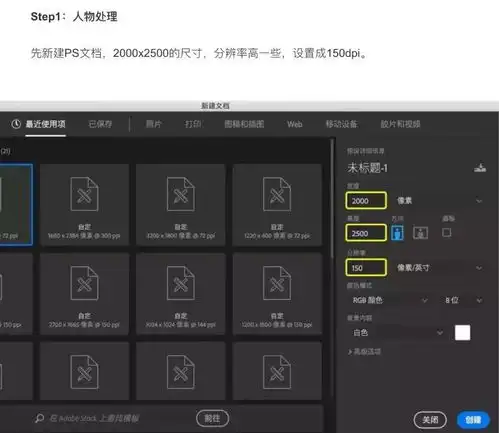Select portrait orientation icon
499x433 pixels.
[x=397, y=233]
